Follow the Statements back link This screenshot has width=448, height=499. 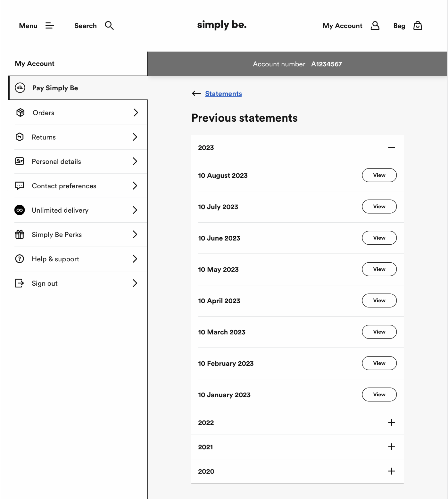(x=223, y=94)
